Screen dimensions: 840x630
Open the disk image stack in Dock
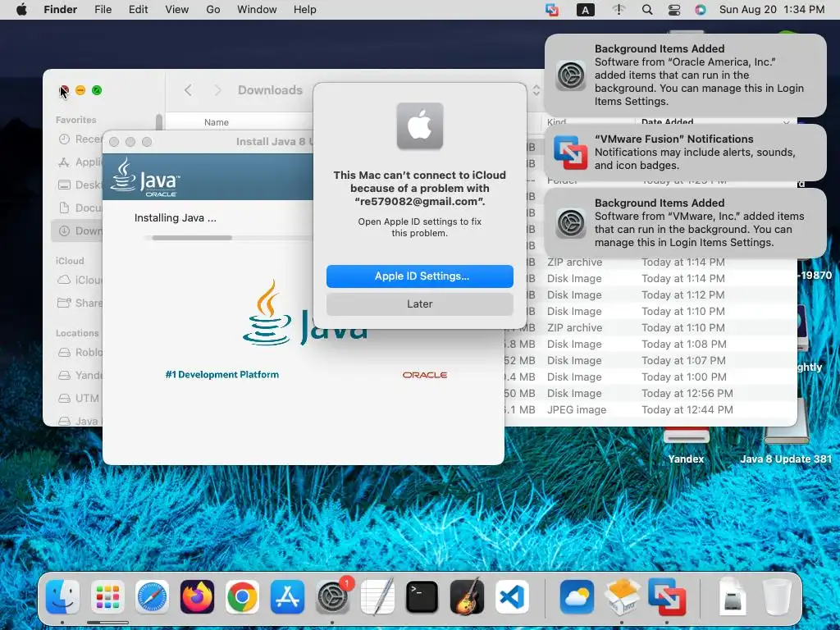(733, 597)
